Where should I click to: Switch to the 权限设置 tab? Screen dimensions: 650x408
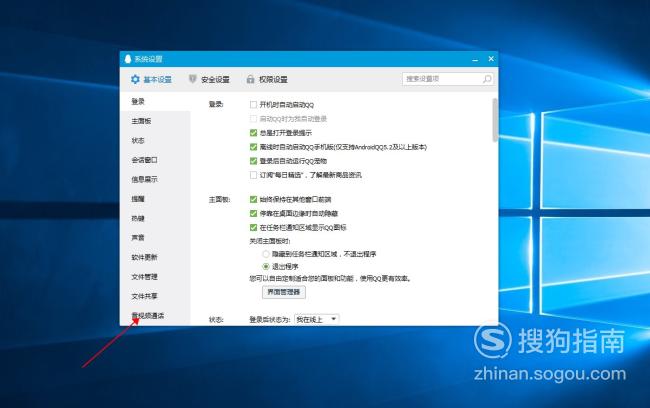[267, 79]
